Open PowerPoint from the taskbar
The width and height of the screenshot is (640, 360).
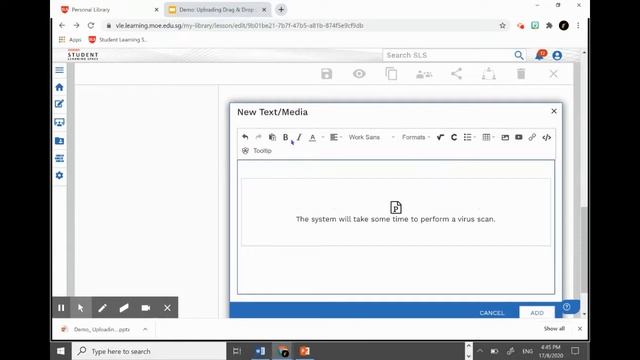point(304,351)
